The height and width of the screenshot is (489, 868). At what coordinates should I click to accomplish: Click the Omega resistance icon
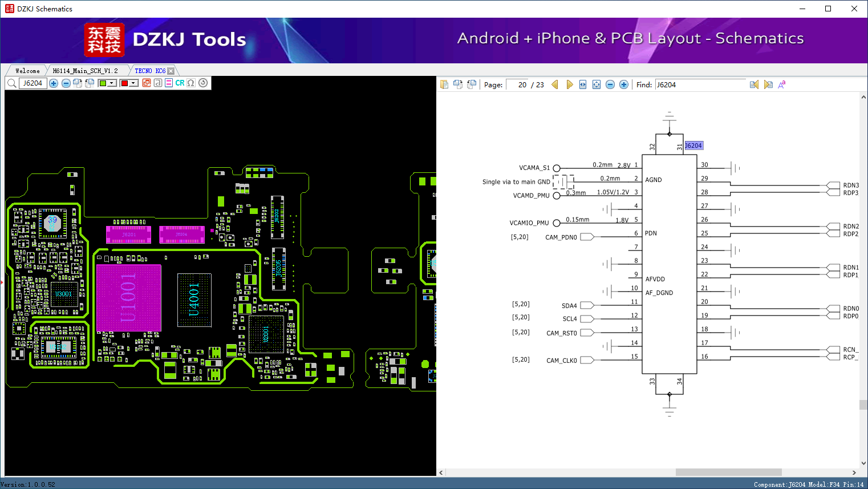click(191, 83)
